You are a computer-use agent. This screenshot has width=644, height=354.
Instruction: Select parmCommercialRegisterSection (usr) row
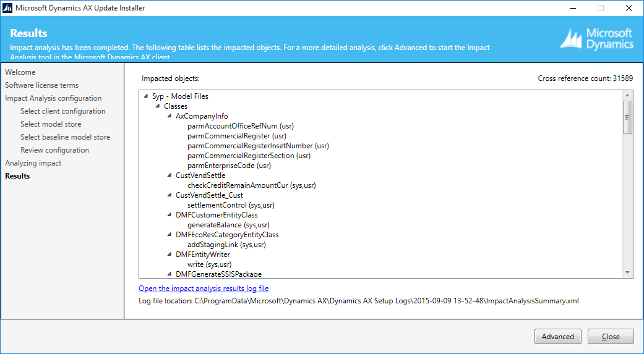tap(249, 156)
